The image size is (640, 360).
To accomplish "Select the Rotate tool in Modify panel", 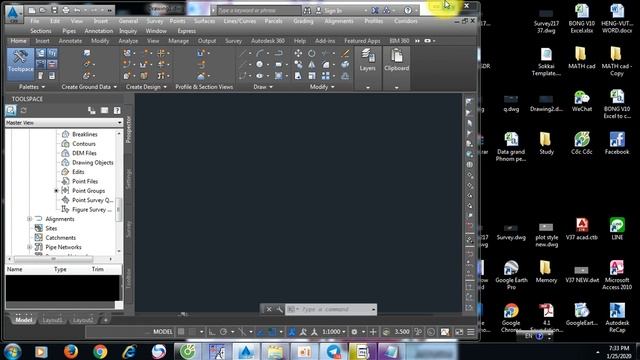I will tap(311, 53).
